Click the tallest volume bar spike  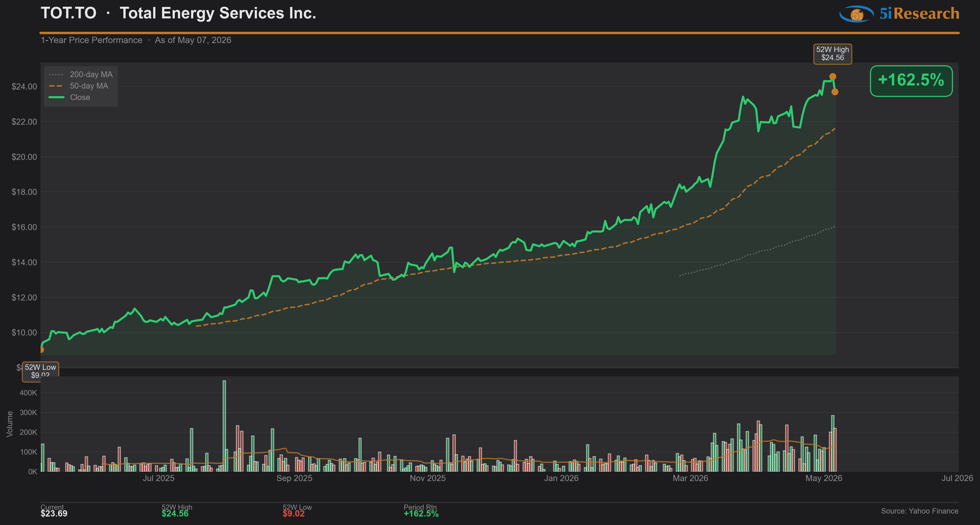pos(224,426)
